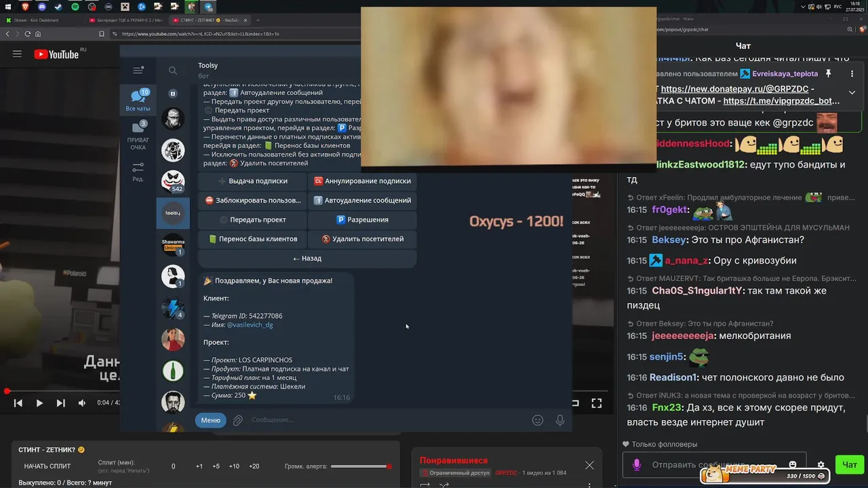This screenshot has height=488, width=868.
Task: Switch to 'Беспредел ТЦК' browser tab
Action: point(125,20)
